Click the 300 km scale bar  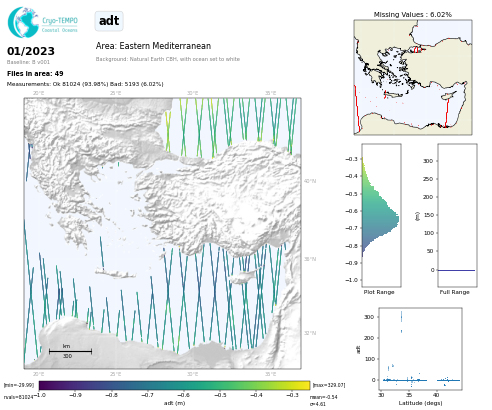70,351
